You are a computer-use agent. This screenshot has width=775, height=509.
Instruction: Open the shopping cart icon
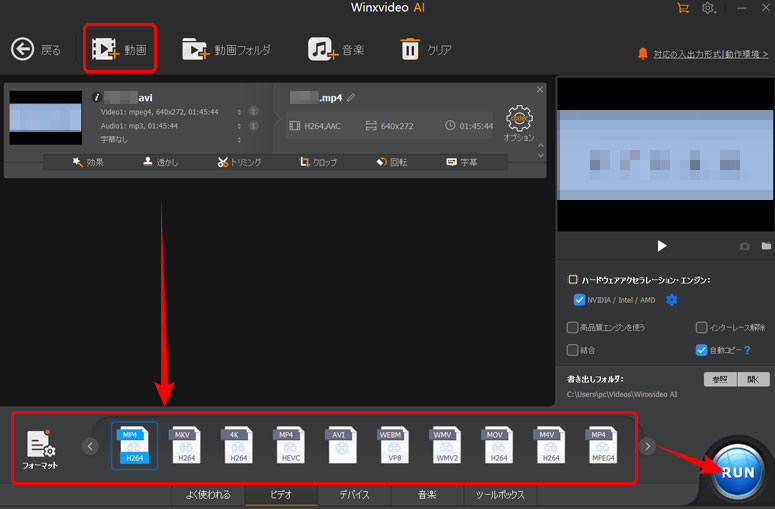point(683,8)
